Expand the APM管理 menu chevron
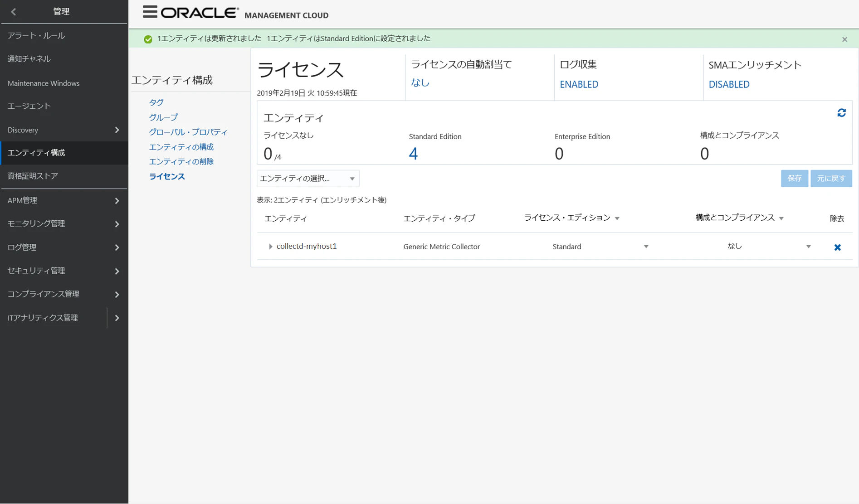859x504 pixels. click(x=117, y=200)
